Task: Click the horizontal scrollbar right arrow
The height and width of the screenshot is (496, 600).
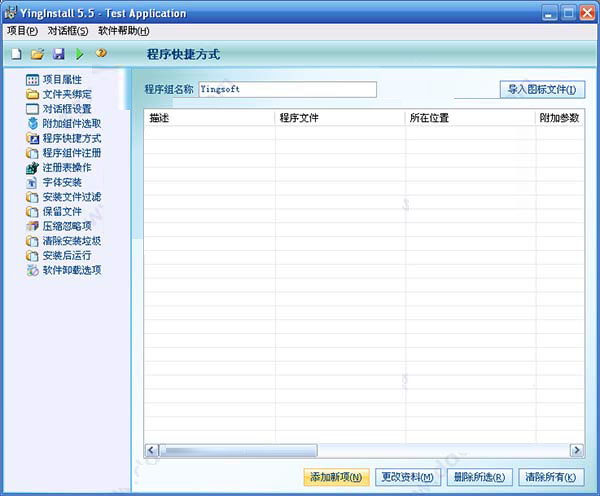Action: coord(576,450)
